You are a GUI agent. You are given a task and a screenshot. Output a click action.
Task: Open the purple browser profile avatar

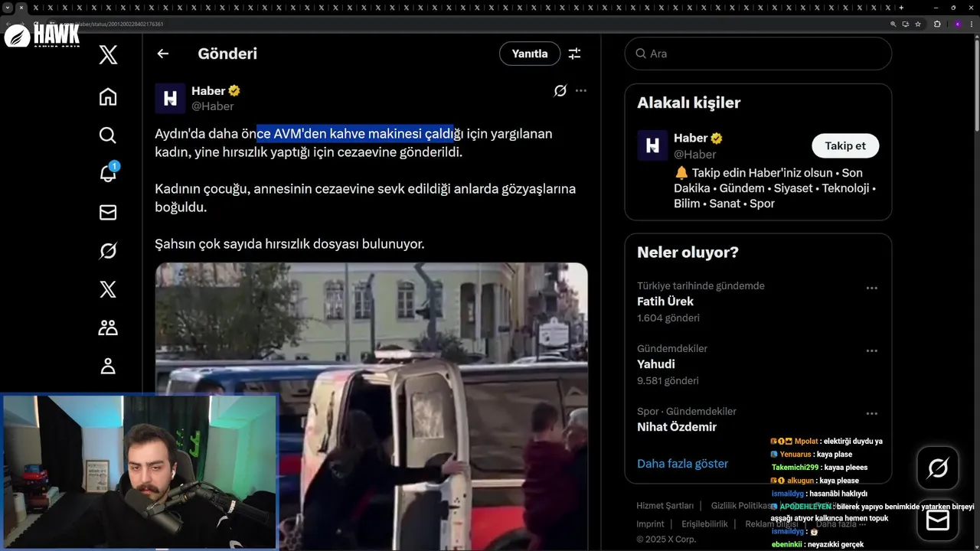(x=957, y=24)
